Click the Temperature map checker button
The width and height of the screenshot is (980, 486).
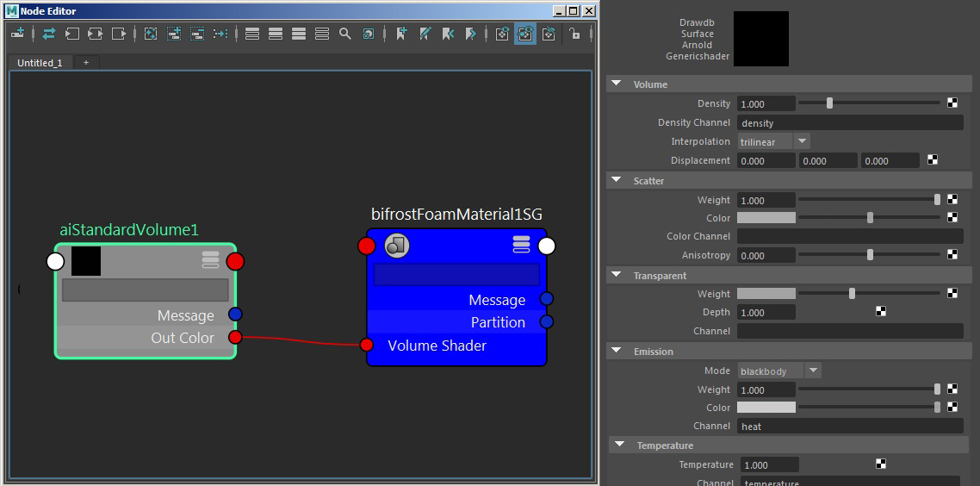(x=881, y=464)
